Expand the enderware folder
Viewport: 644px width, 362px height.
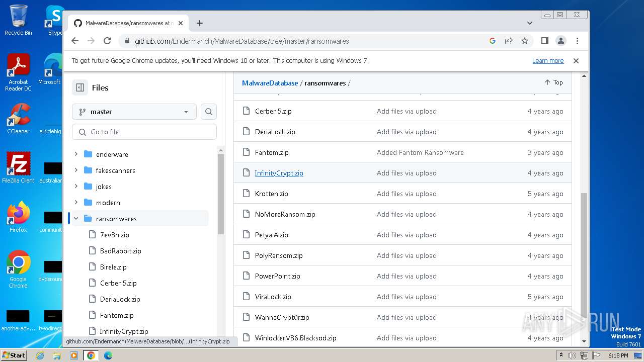pos(76,154)
